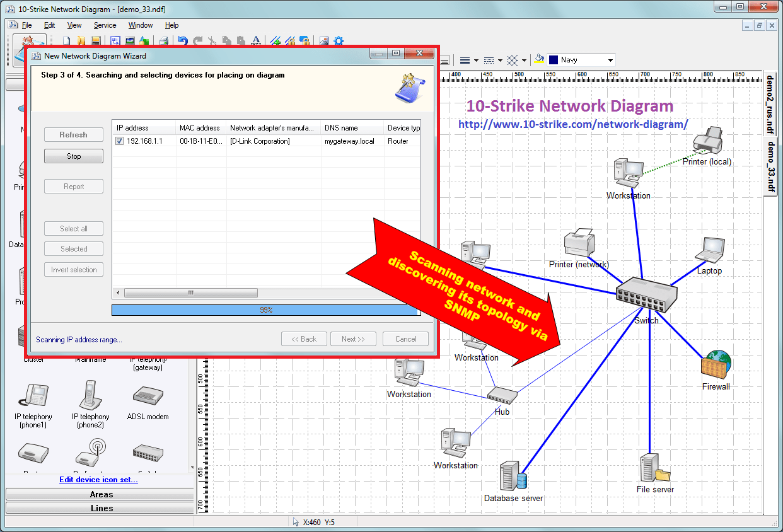
Task: Open the Navy color dropdown list
Action: point(610,60)
